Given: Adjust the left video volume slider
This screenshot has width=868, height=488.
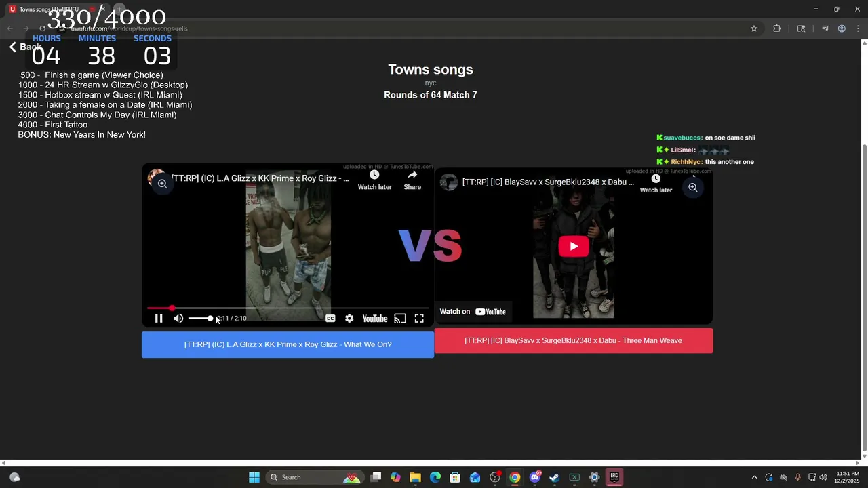Looking at the screenshot, I should point(201,319).
